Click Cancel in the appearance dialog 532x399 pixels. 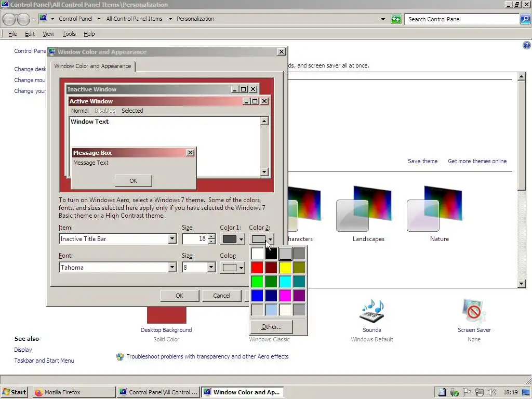coord(221,296)
